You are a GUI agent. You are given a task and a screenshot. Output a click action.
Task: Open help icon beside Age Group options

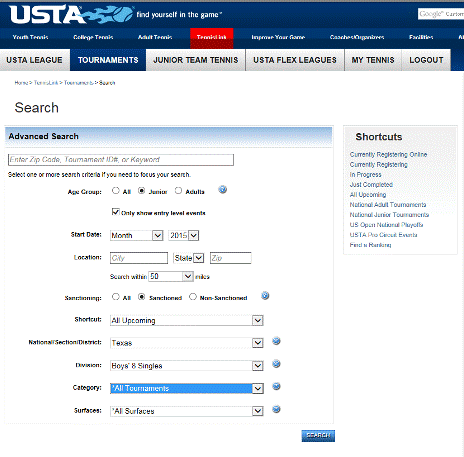point(223,190)
